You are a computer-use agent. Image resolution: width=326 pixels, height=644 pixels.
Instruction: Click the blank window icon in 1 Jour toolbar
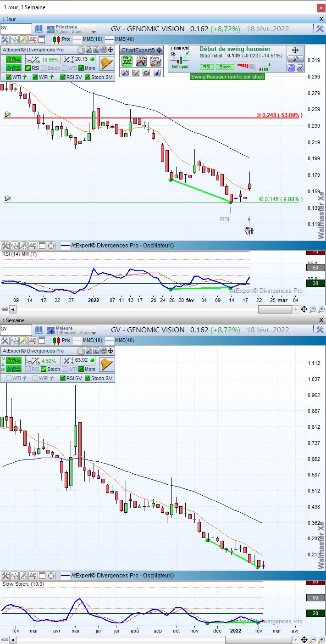click(x=42, y=40)
